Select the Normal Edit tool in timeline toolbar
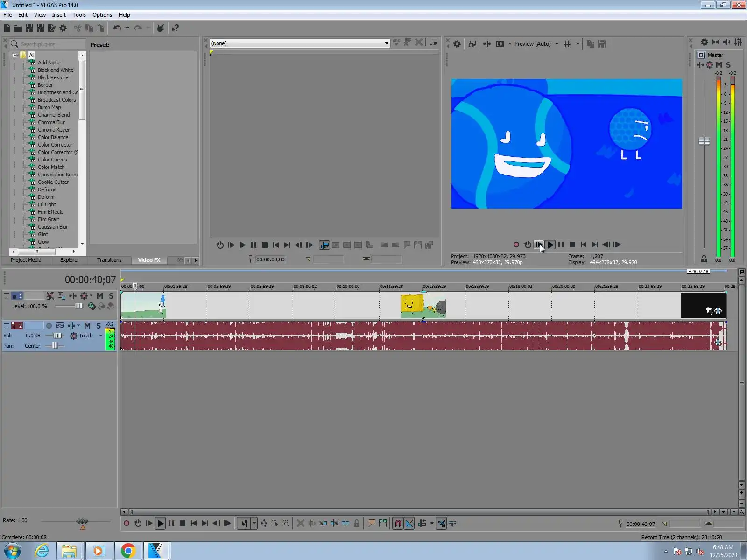 point(244,524)
